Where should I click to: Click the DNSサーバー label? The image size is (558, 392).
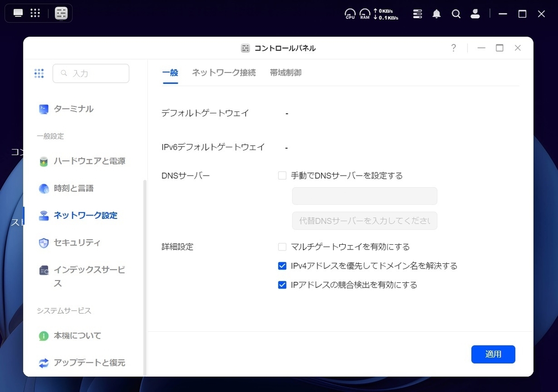(186, 176)
